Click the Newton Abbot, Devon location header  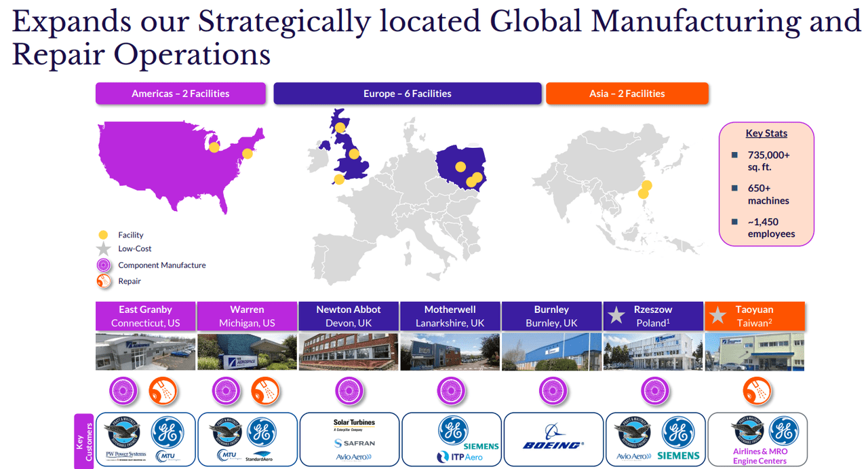click(x=349, y=316)
